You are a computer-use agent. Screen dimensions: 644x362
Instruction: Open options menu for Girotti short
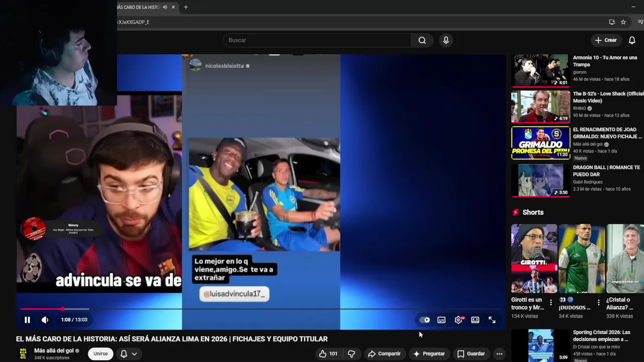[550, 303]
